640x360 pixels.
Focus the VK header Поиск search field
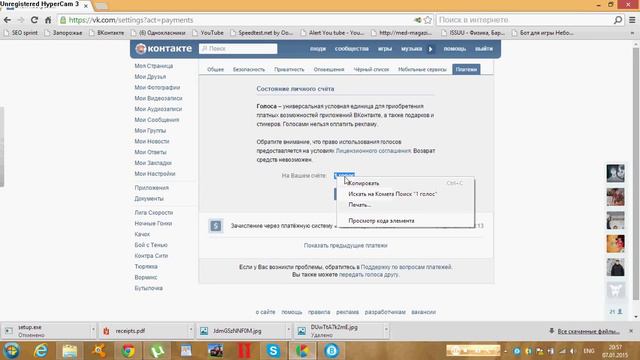pyautogui.click(x=238, y=49)
